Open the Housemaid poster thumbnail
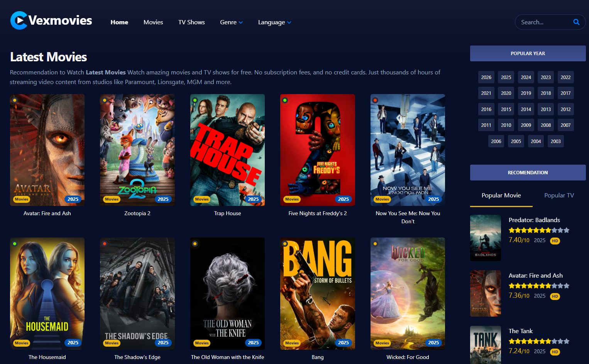 click(x=47, y=293)
